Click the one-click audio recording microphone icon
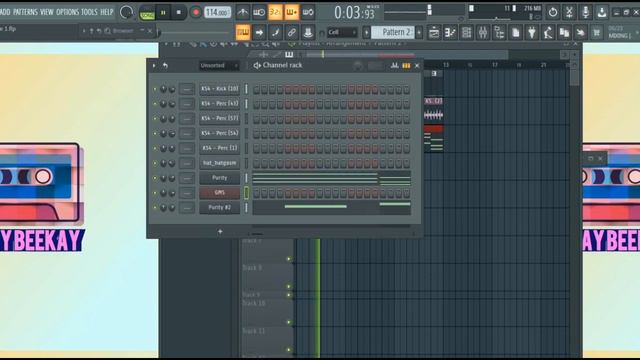 (x=585, y=12)
